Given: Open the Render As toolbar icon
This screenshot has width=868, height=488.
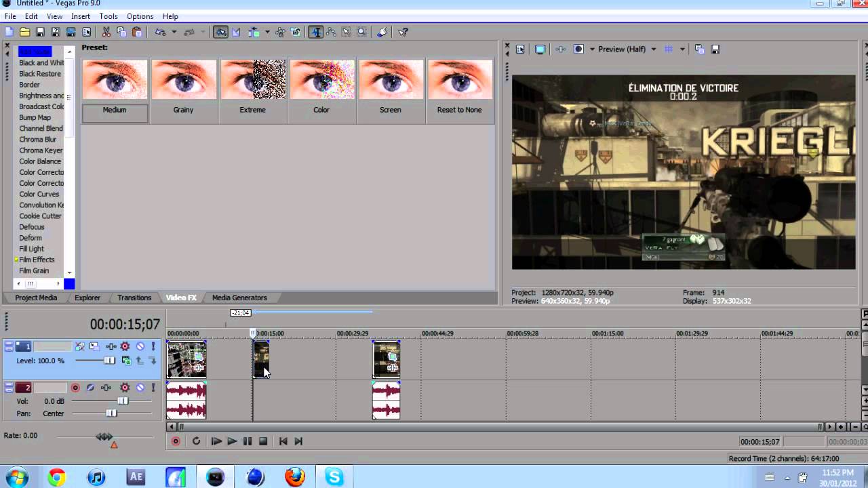Looking at the screenshot, I should tap(71, 32).
